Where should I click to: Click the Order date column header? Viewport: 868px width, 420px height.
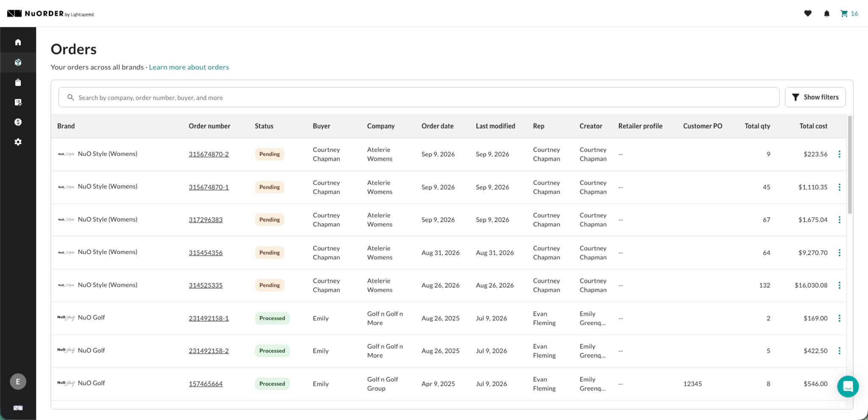tap(437, 126)
